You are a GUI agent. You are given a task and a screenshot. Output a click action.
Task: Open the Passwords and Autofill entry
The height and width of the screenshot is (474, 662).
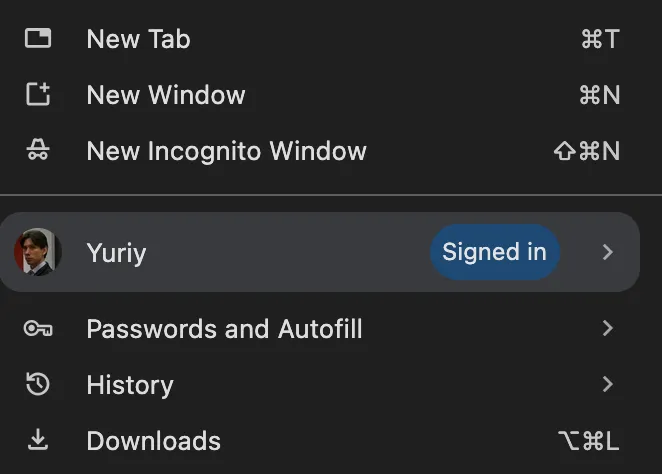point(224,329)
